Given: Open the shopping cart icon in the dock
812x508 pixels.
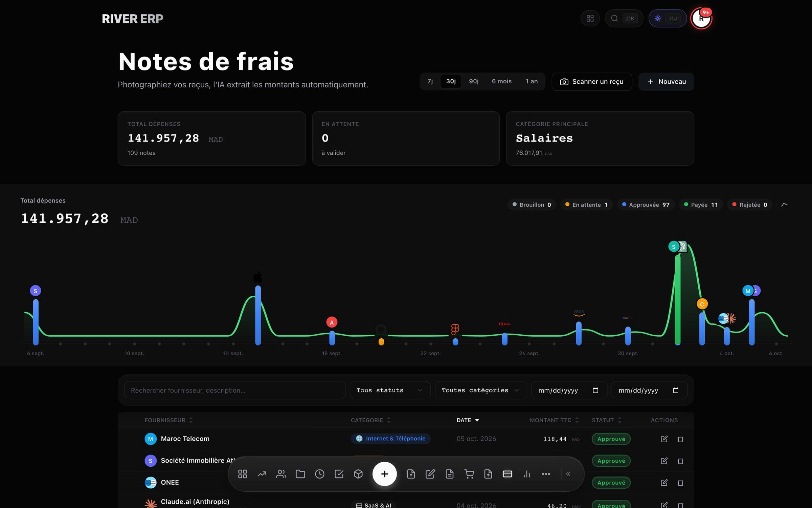Looking at the screenshot, I should (469, 474).
